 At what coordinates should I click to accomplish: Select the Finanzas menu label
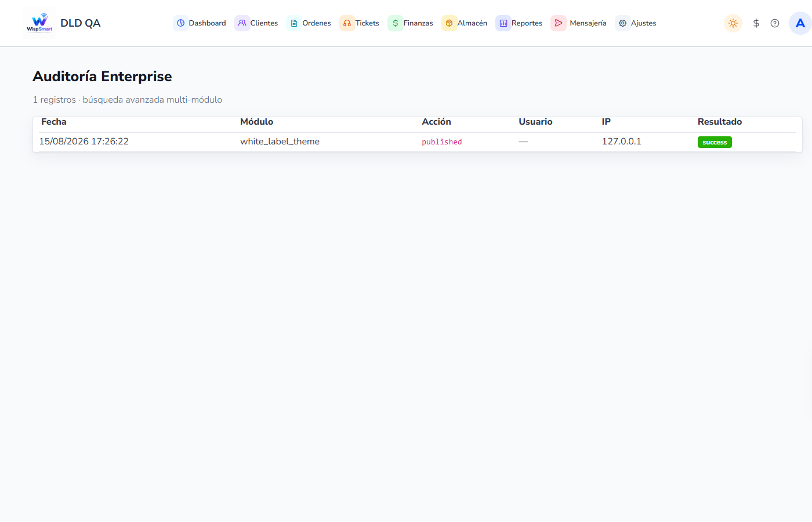tap(418, 23)
